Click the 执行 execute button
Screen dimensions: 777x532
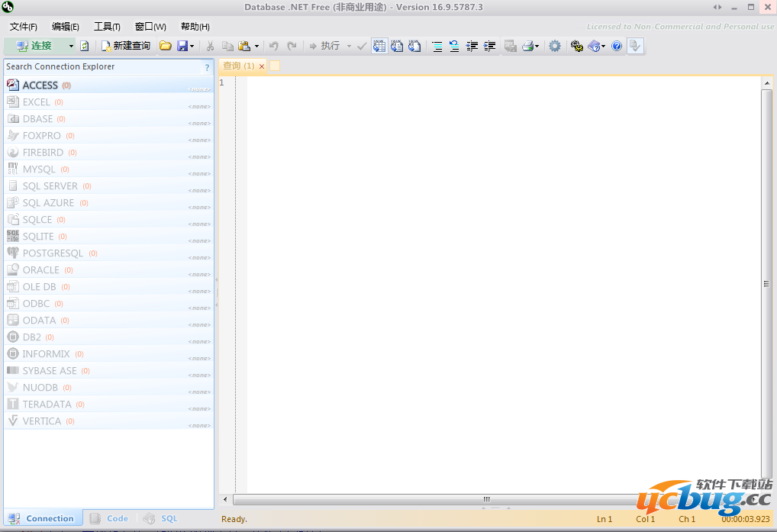[325, 46]
